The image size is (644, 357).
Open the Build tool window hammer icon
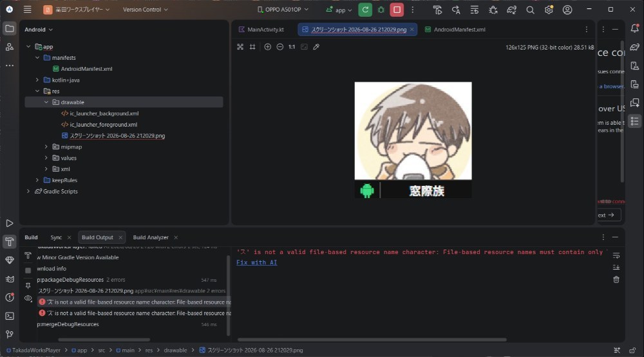(10, 242)
